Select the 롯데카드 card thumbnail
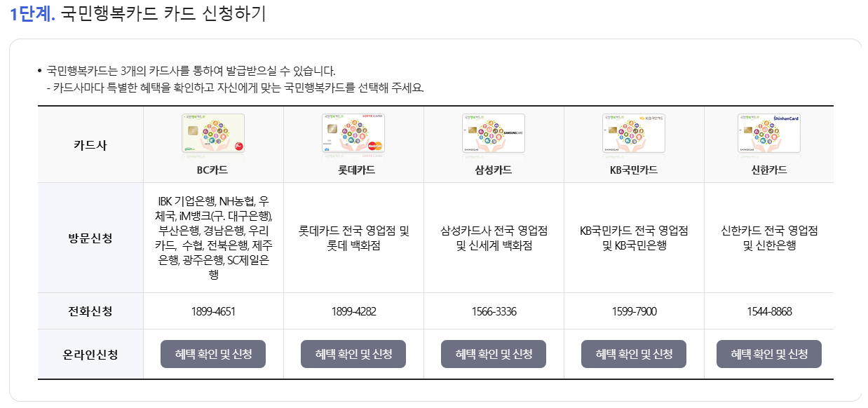The height and width of the screenshot is (408, 868). 353,133
